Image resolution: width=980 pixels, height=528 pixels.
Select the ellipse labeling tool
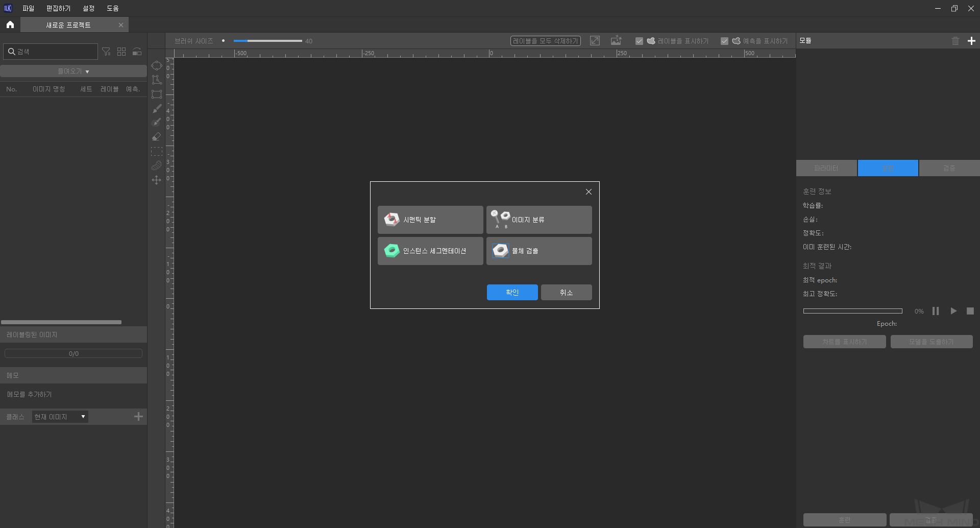pos(157,65)
